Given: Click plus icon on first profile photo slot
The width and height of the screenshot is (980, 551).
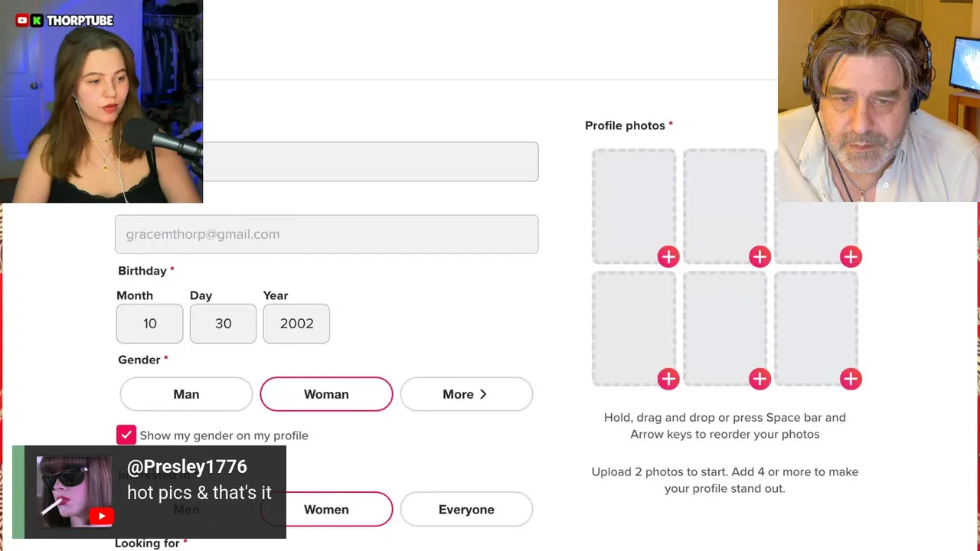Looking at the screenshot, I should point(668,257).
